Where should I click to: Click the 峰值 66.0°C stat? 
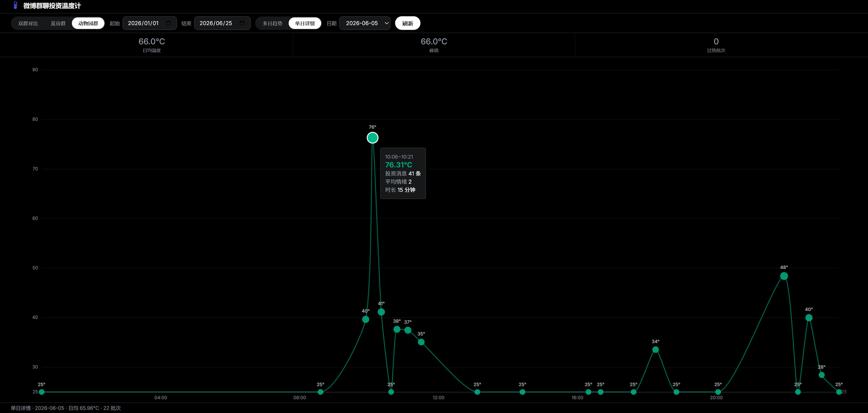tap(434, 45)
